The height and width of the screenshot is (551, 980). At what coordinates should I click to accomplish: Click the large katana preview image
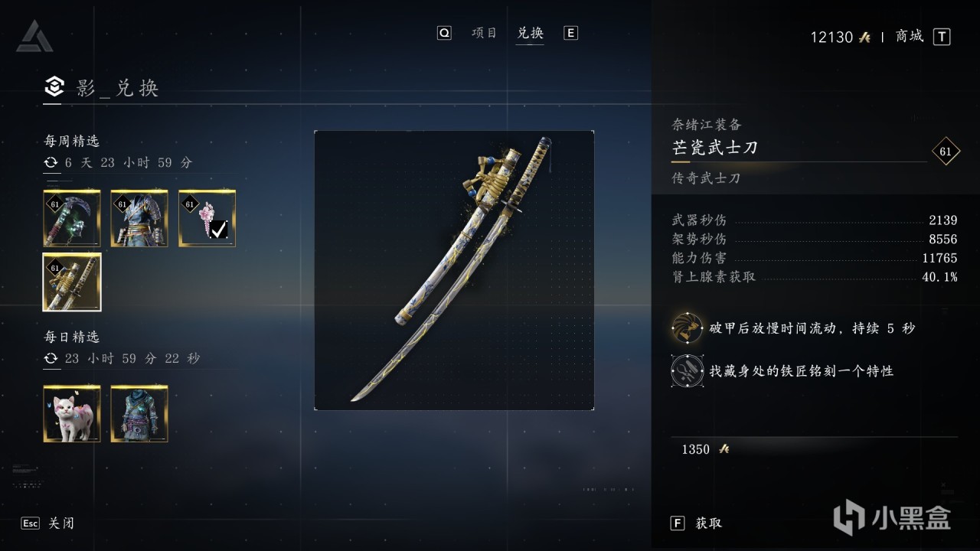click(454, 270)
